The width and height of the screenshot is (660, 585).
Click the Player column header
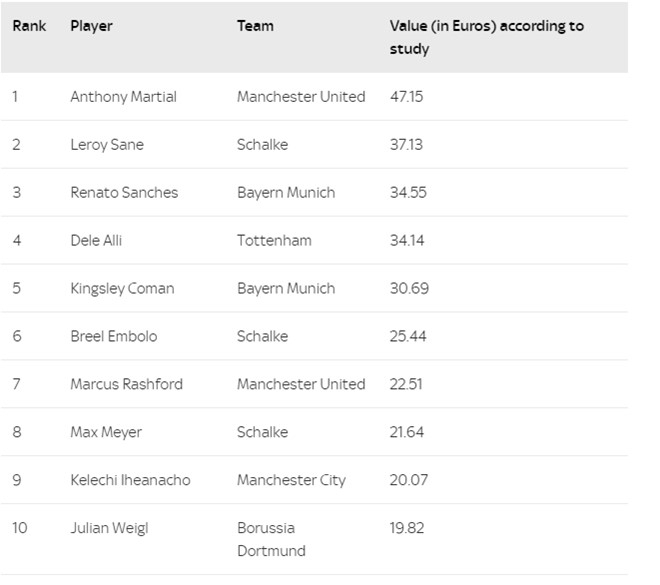point(91,26)
